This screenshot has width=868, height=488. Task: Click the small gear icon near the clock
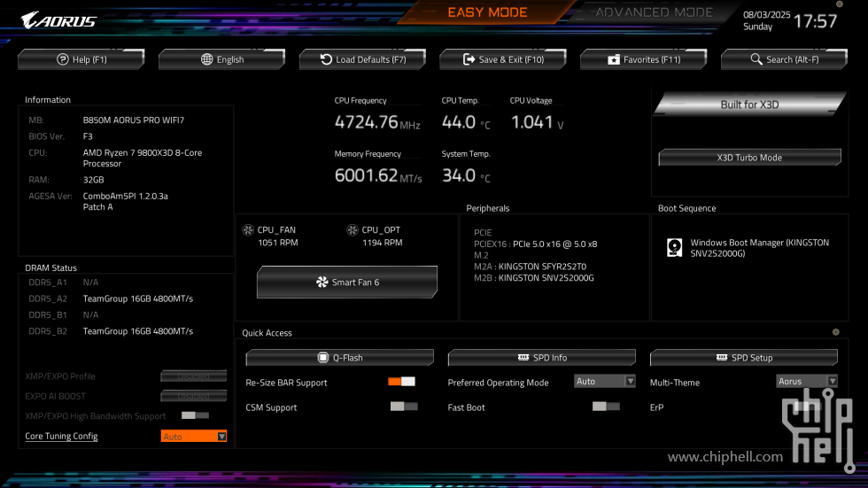point(840,4)
